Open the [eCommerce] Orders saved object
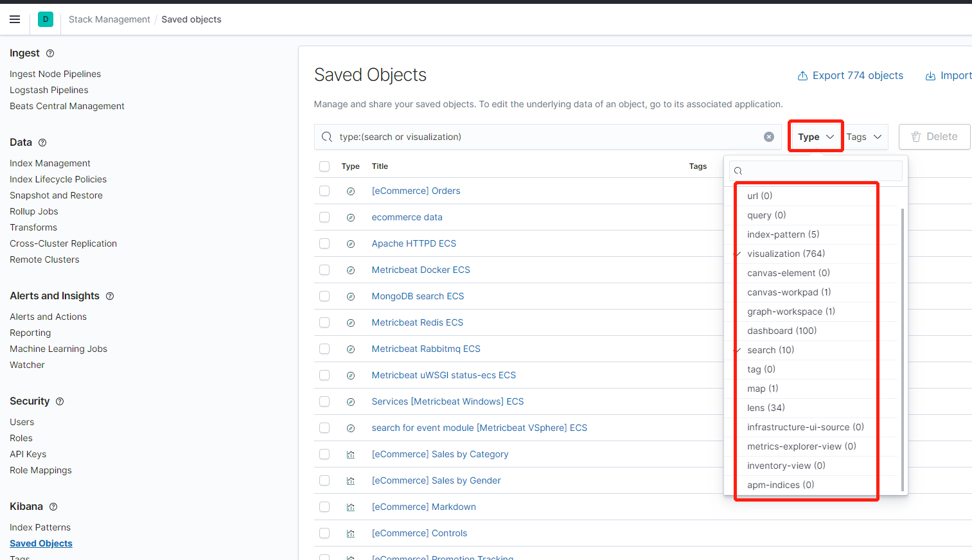972x560 pixels. click(x=416, y=191)
